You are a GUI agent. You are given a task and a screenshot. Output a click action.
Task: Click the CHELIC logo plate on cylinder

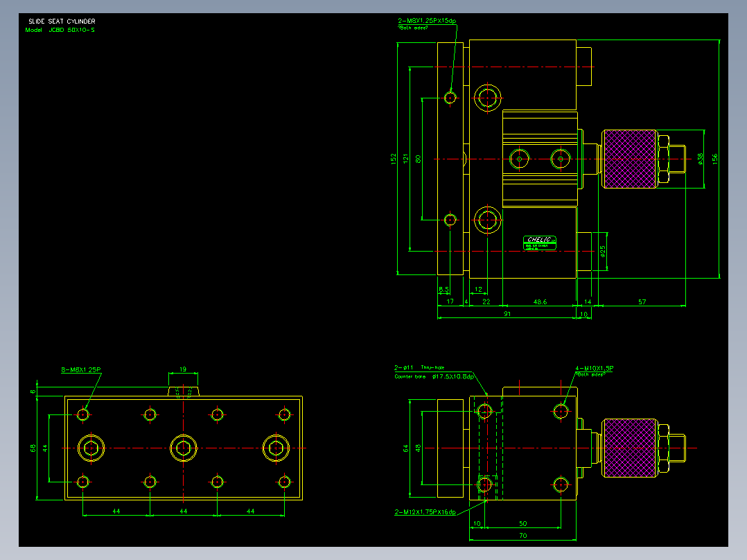point(540,243)
